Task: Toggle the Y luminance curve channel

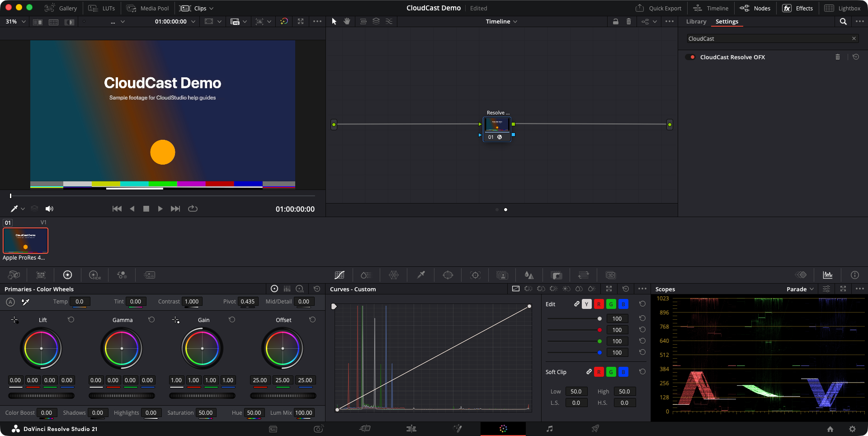Action: point(587,304)
